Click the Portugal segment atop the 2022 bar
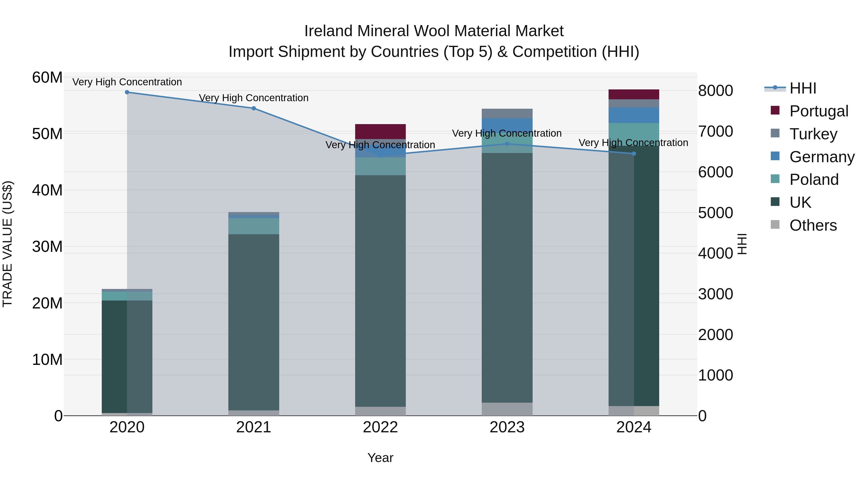The width and height of the screenshot is (868, 488). [x=380, y=132]
